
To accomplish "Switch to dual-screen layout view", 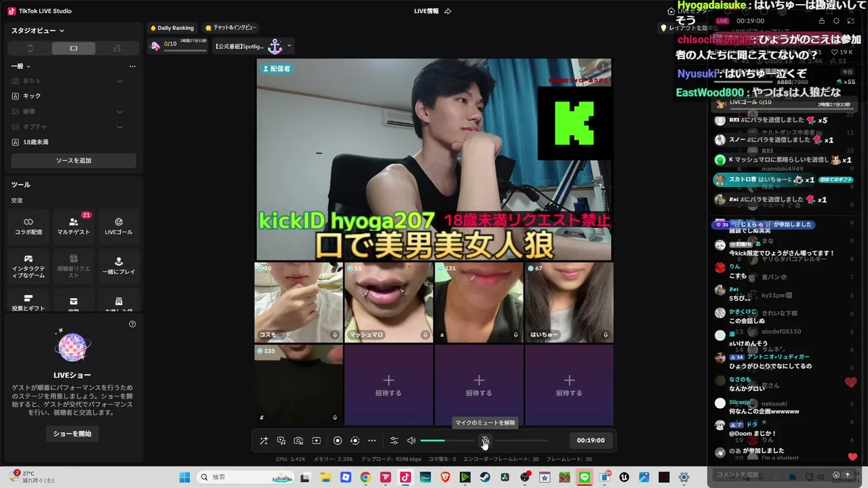I will coord(117,48).
